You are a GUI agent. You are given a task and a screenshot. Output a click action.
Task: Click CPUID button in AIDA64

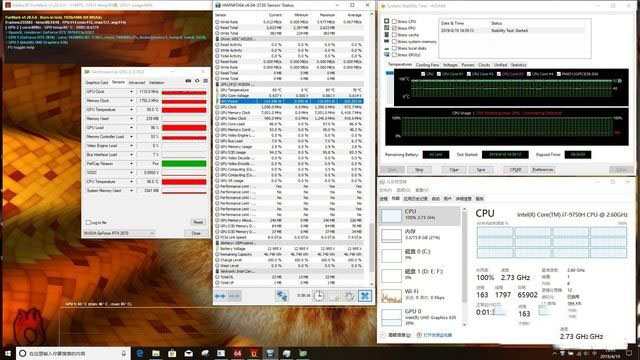pyautogui.click(x=516, y=169)
